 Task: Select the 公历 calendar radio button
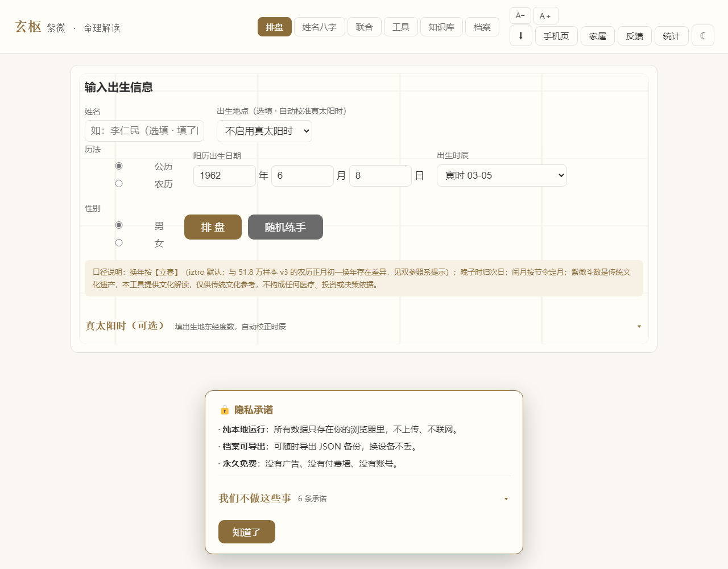(119, 166)
